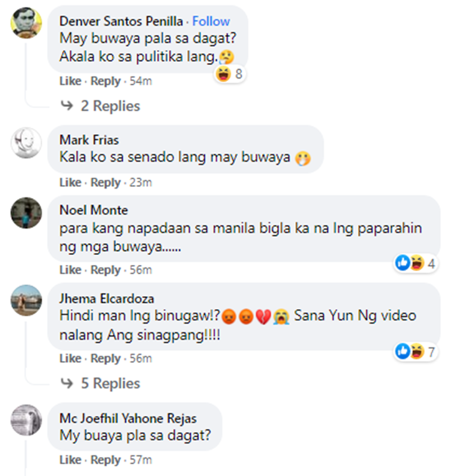
Task: Click the reply arrow icon beside 5 Replies
Action: (67, 383)
